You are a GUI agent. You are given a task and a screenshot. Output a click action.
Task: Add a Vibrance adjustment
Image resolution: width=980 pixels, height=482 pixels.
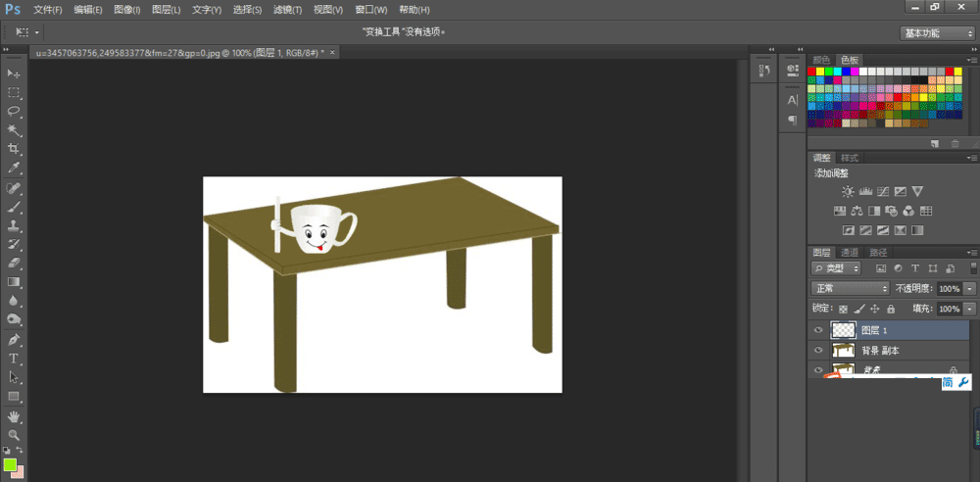pyautogui.click(x=917, y=191)
